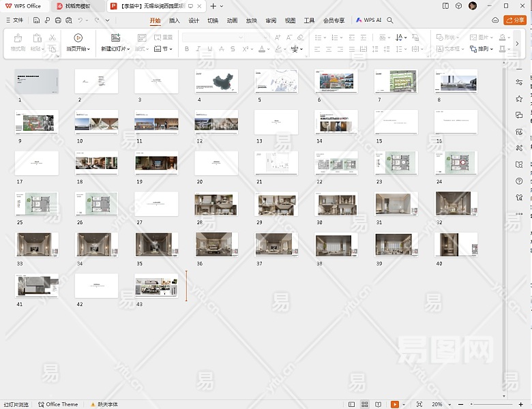Switch to reading view in the status bar
Screen dimensions: 532x409
click(x=379, y=404)
